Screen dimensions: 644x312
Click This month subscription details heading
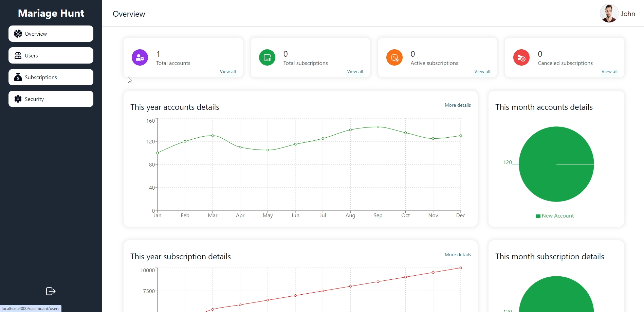[x=550, y=257]
